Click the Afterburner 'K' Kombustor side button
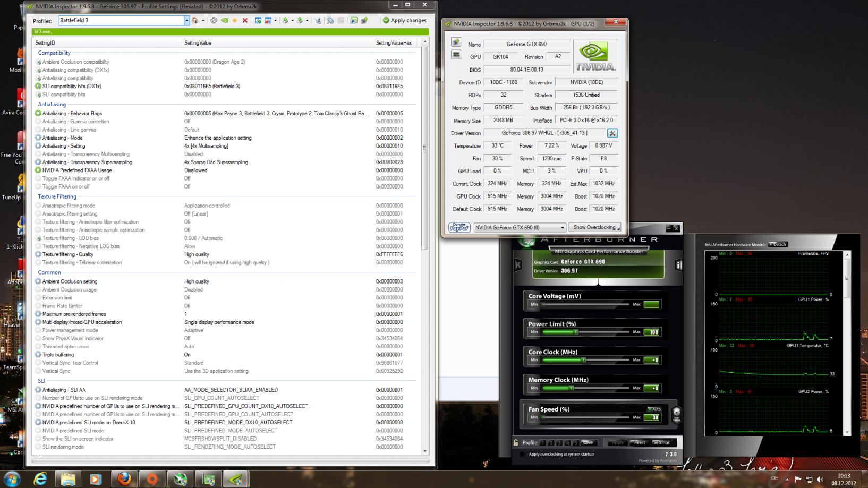868x488 pixels. click(x=518, y=265)
